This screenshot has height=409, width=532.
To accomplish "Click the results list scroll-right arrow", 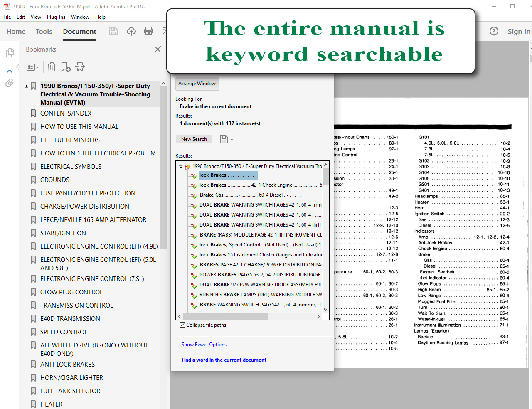I will [319, 316].
